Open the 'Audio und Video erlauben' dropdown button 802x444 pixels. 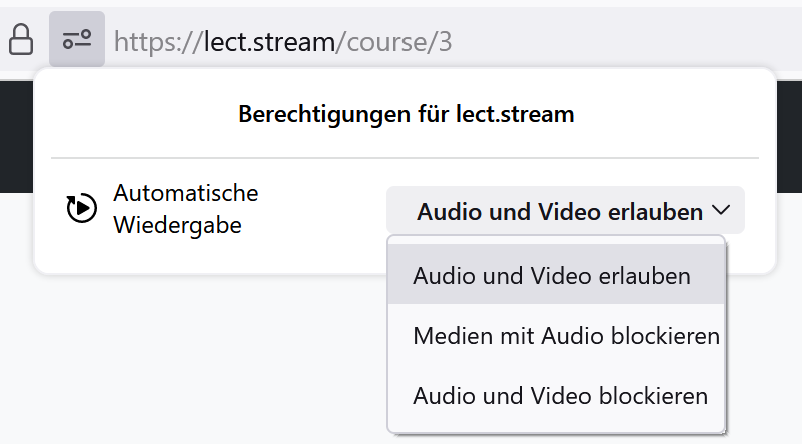pos(564,211)
